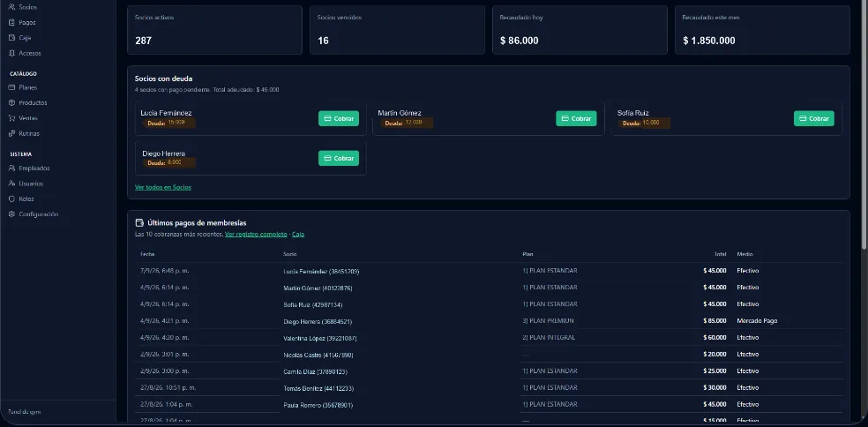Follow the Ver todos en Socios link
Viewport: 868px width, 427px height.
[x=162, y=187]
